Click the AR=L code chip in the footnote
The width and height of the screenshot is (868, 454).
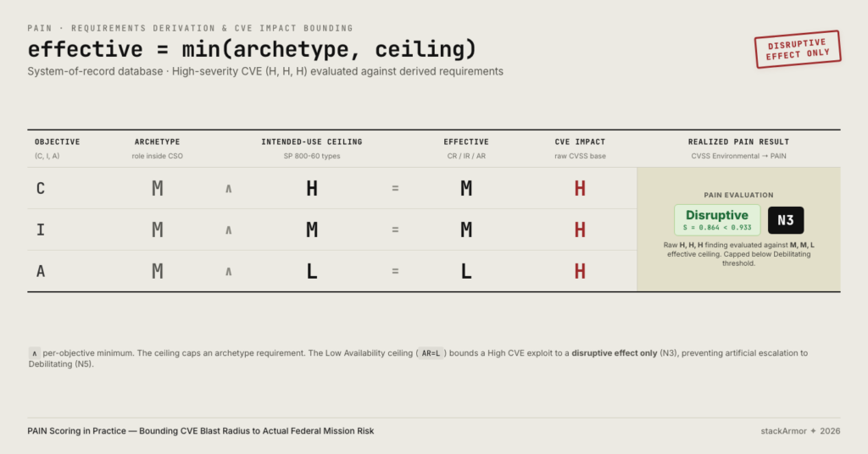click(x=431, y=353)
